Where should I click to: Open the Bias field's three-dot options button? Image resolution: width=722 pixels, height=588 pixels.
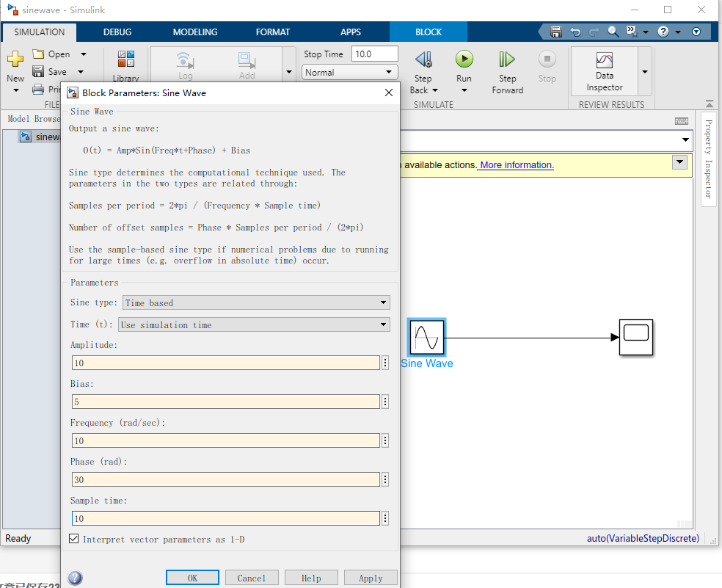[385, 402]
